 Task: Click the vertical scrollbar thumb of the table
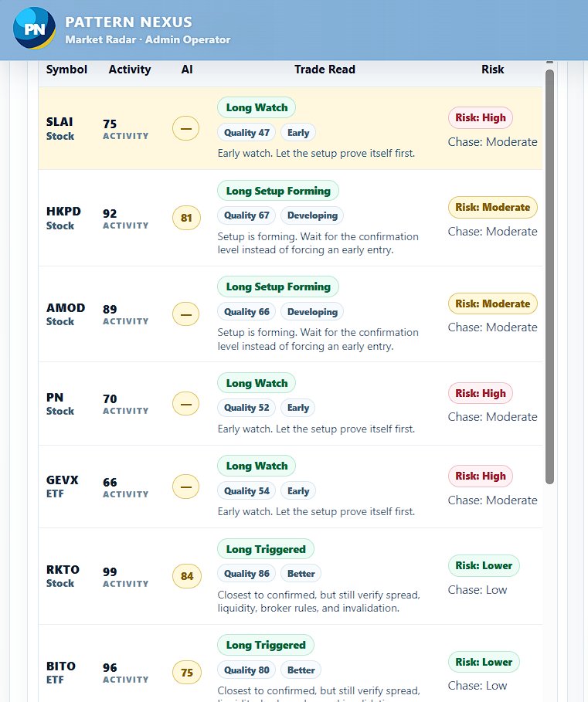pyautogui.click(x=549, y=276)
